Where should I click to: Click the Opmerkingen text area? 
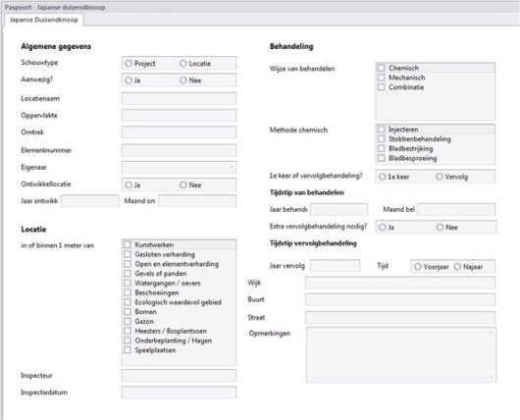(401, 354)
